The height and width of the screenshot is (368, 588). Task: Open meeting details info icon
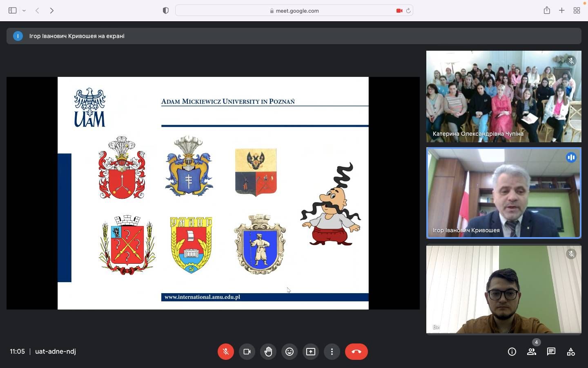tap(512, 352)
